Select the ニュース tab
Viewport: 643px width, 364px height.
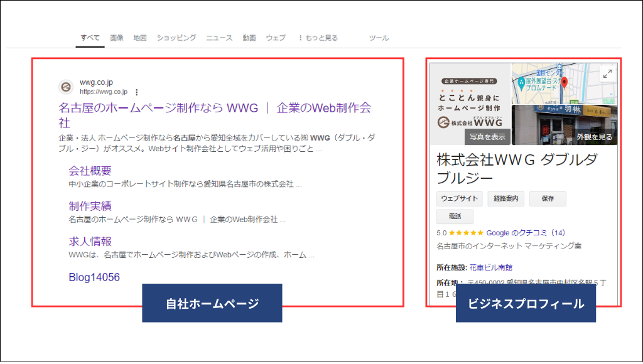coord(218,37)
